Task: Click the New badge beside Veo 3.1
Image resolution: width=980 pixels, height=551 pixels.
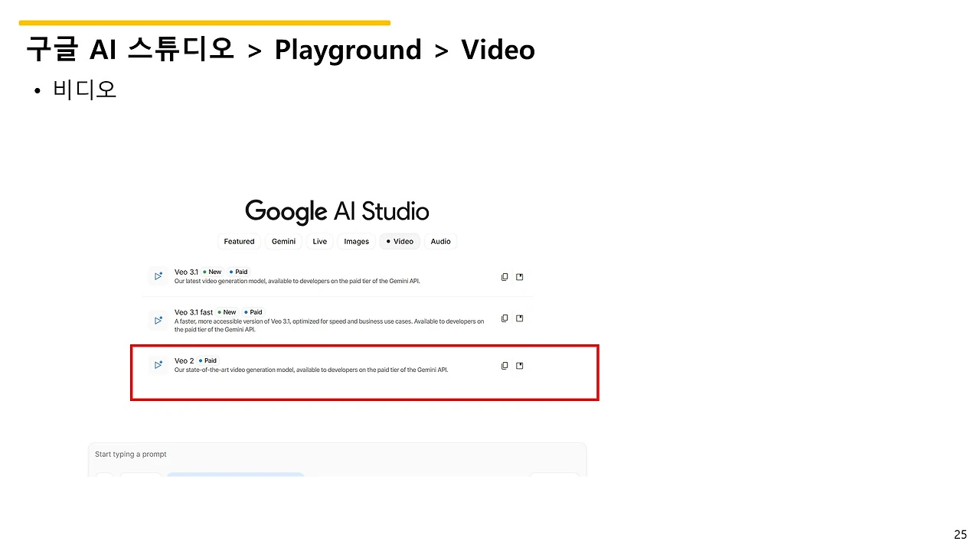Action: tap(212, 272)
